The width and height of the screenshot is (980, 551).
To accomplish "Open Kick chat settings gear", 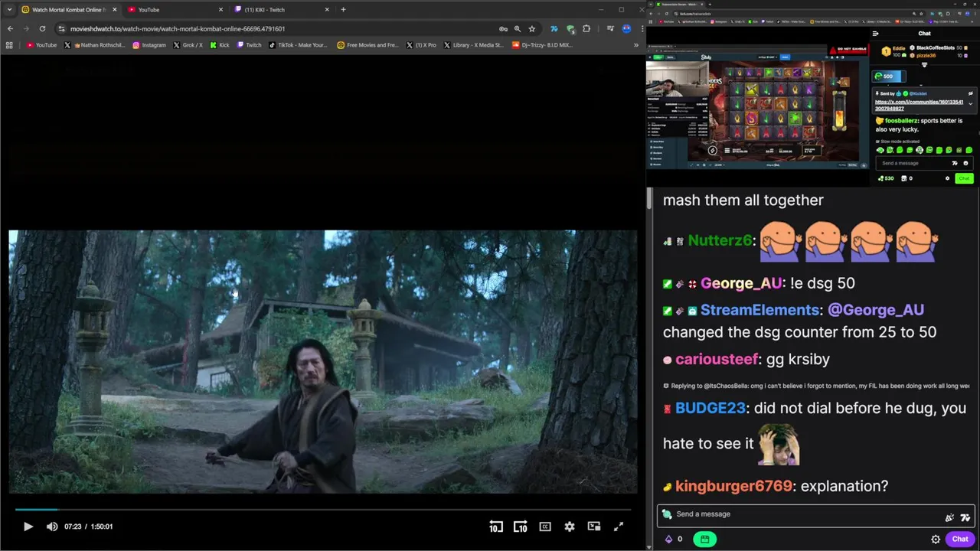I will click(x=947, y=178).
